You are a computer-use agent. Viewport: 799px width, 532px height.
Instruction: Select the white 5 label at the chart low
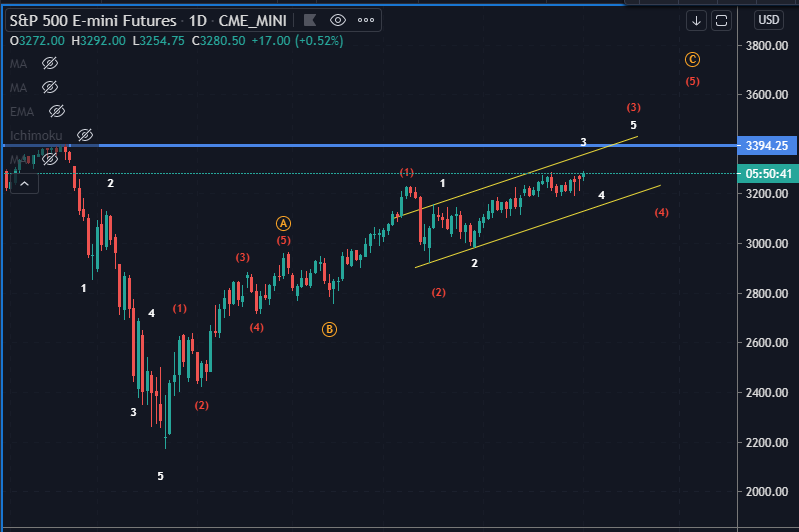click(x=161, y=476)
